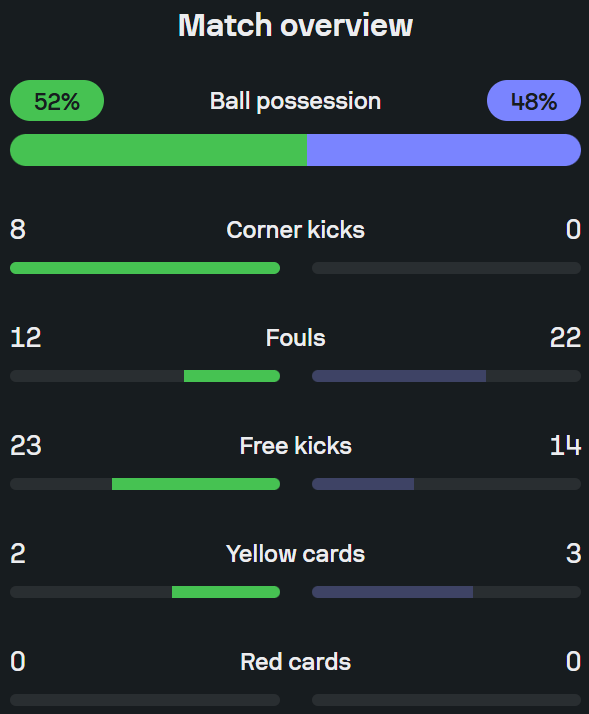
Task: Click the empty right Corner kicks bar
Action: tap(446, 268)
